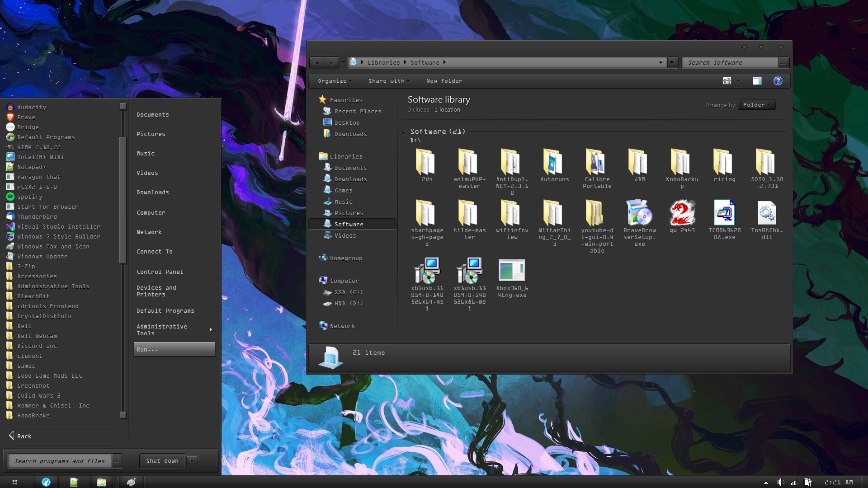Expand the Administrative Tools submenu arrow
Image resolution: width=868 pixels, height=488 pixels.
click(x=211, y=329)
